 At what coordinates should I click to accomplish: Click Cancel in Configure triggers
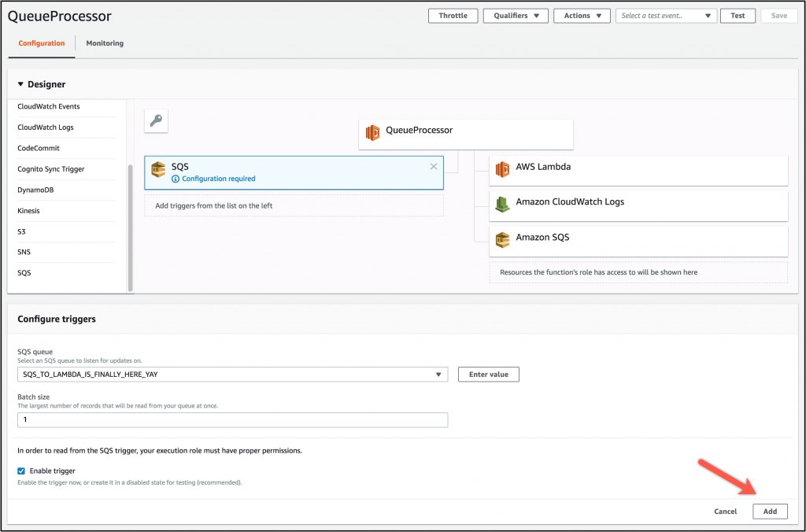click(x=725, y=512)
